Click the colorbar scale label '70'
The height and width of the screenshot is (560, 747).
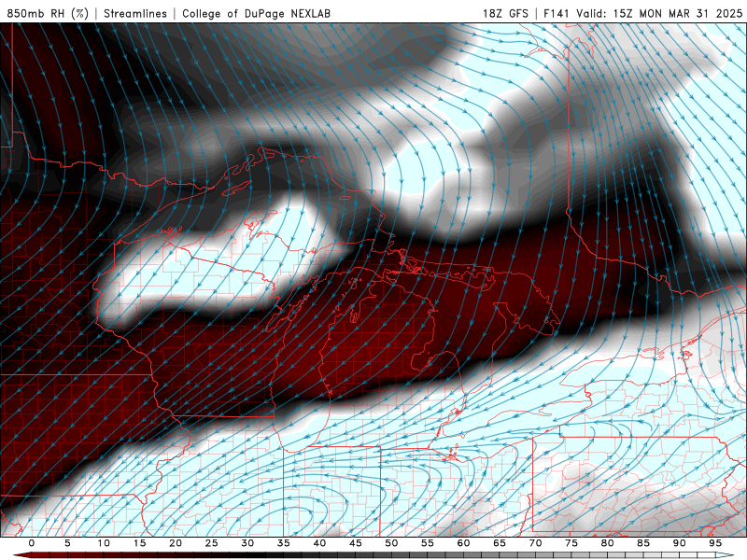pos(535,543)
